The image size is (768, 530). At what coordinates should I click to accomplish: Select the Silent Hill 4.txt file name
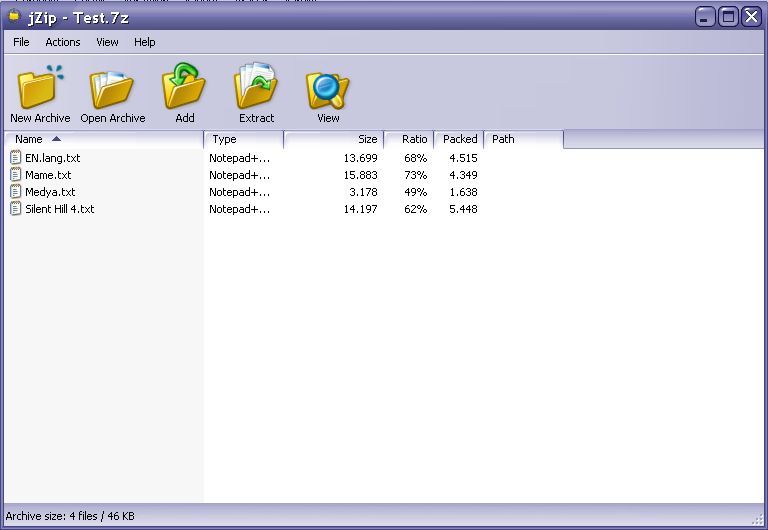pyautogui.click(x=59, y=209)
